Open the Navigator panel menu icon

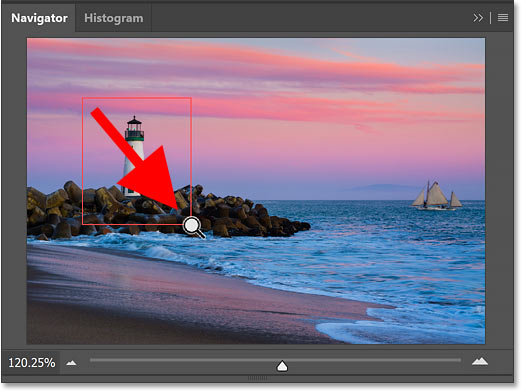click(x=503, y=18)
